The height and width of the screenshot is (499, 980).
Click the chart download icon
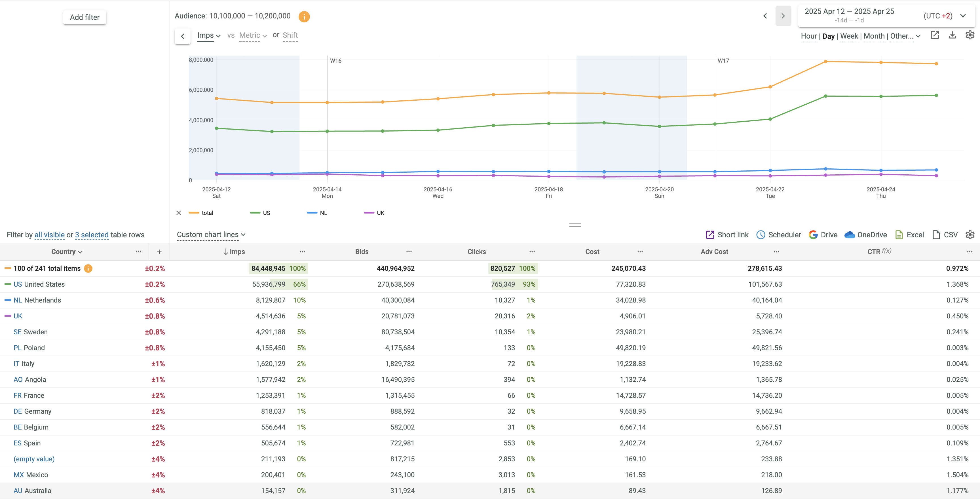click(952, 35)
